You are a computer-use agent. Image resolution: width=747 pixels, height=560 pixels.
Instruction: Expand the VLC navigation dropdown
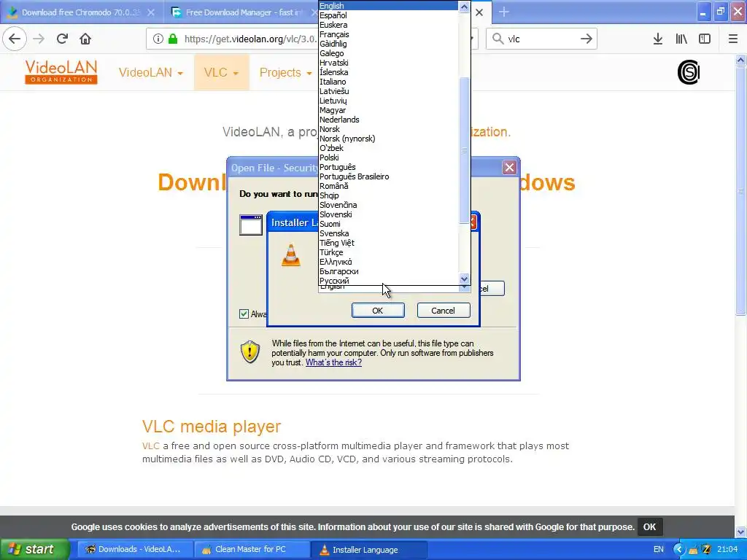click(x=221, y=72)
